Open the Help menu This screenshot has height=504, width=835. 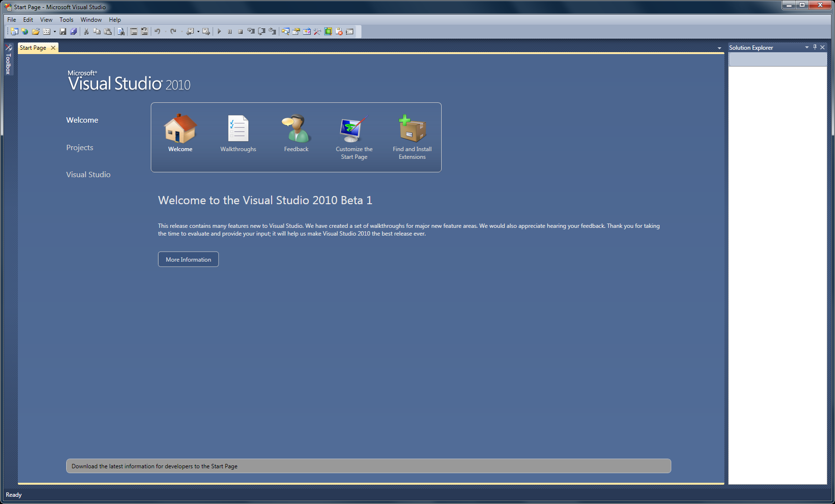(115, 20)
